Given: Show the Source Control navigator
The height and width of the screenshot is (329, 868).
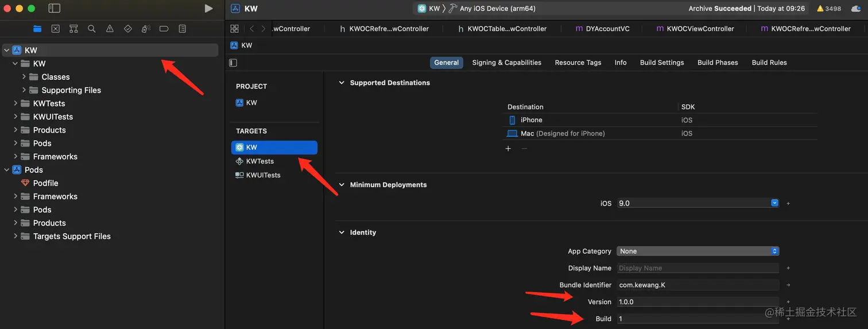Looking at the screenshot, I should pyautogui.click(x=55, y=29).
